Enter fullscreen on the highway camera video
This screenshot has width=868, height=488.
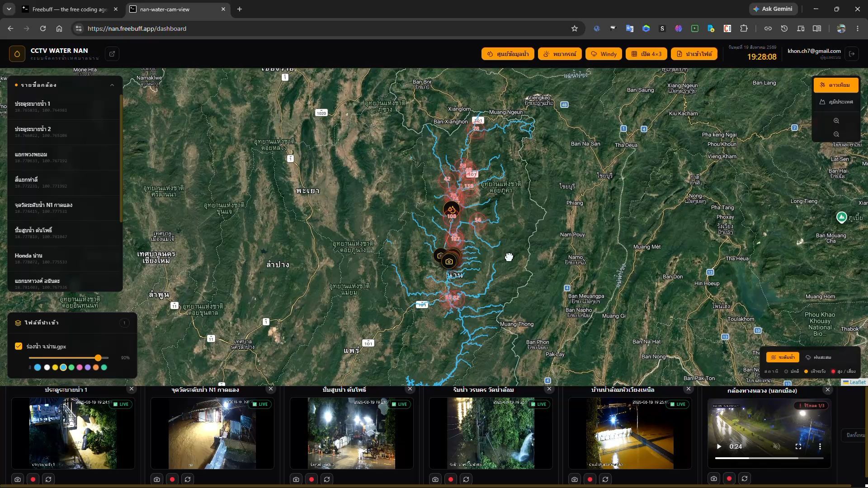[798, 446]
